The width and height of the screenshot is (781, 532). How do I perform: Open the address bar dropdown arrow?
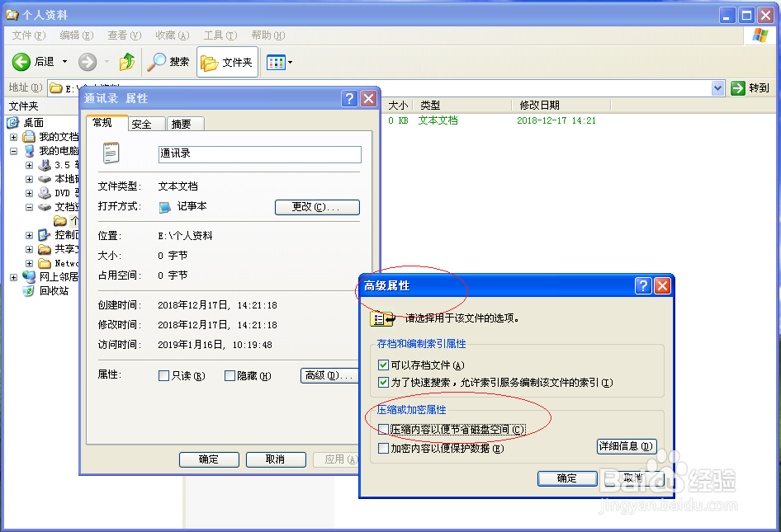click(717, 88)
